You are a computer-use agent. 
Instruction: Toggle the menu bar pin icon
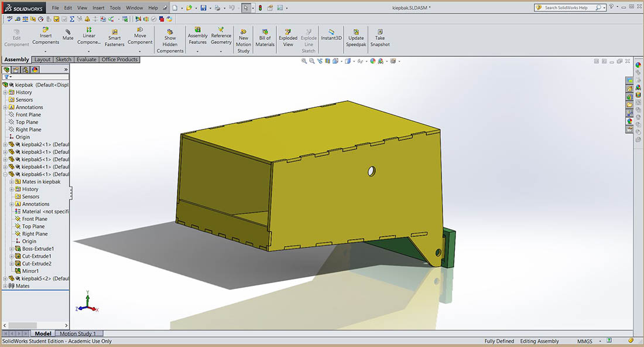pyautogui.click(x=165, y=8)
